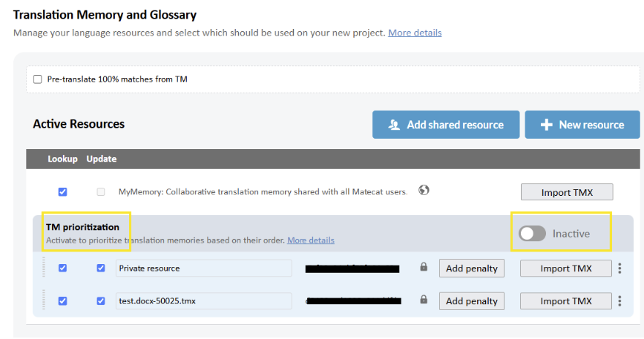Open more options for test.docx-50025.tmx
The width and height of the screenshot is (644, 339).
[x=620, y=301]
